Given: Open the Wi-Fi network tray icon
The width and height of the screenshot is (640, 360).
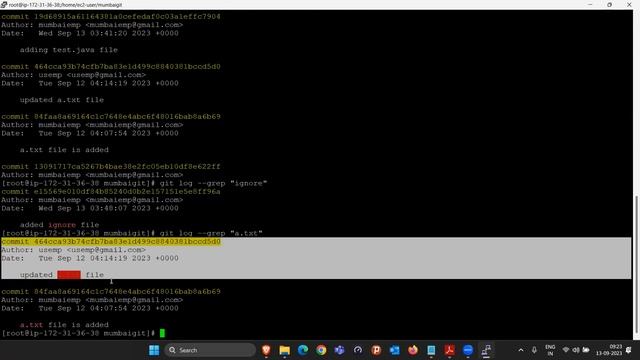Looking at the screenshot, I should click(566, 350).
